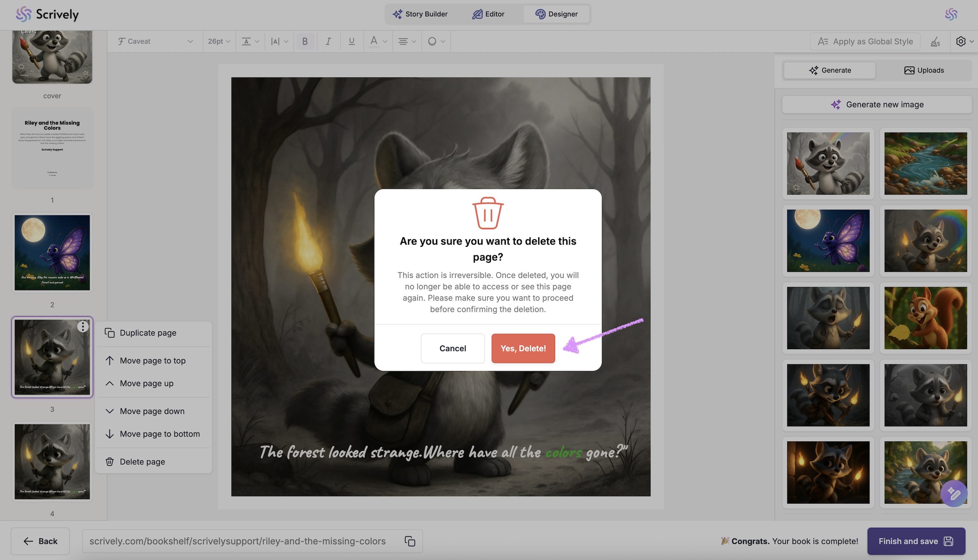Toggle bold formatting button
This screenshot has width=978, height=560.
click(305, 41)
